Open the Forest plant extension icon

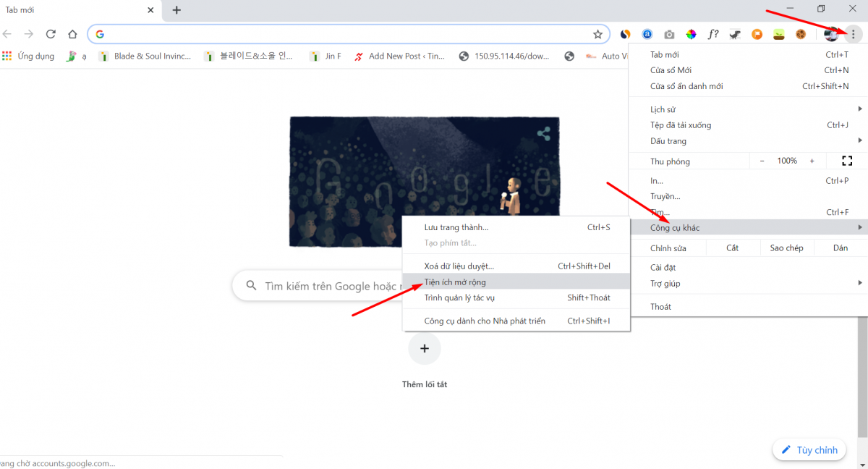point(779,34)
